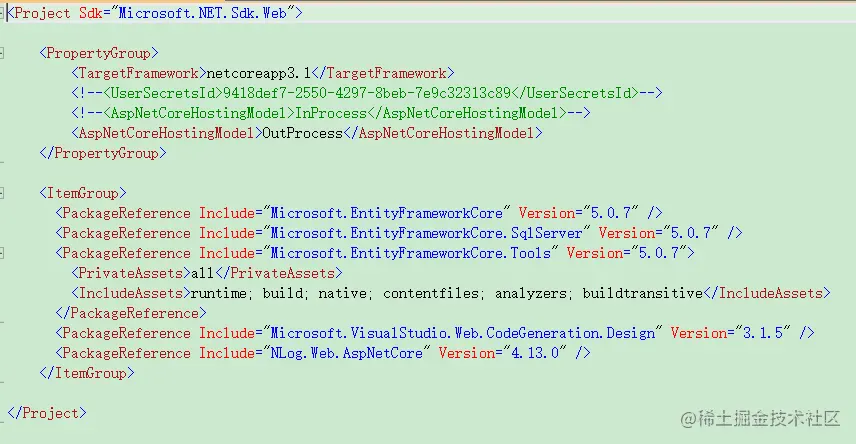Viewport: 856px width, 444px height.
Task: Click the version "3.1.5" value
Action: pyautogui.click(x=763, y=333)
